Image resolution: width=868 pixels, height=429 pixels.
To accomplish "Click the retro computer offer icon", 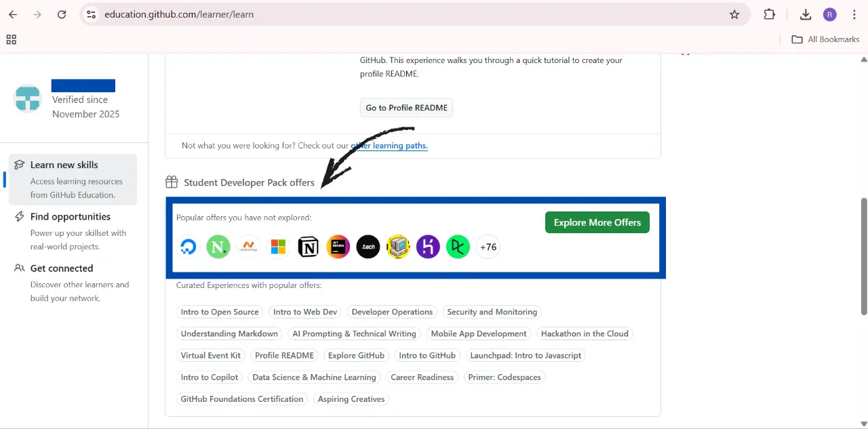I will point(398,247).
